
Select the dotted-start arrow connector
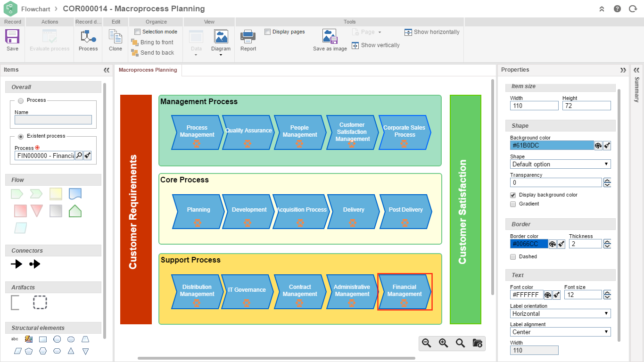(35, 264)
